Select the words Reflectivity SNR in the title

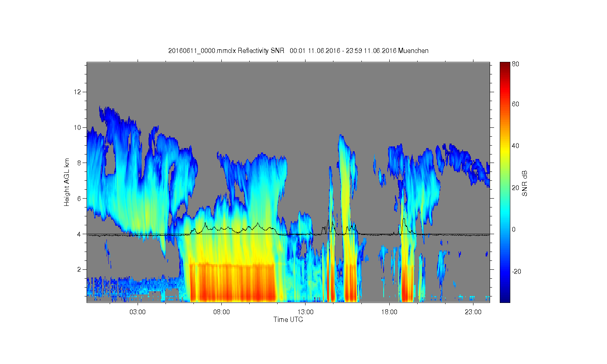click(x=261, y=51)
